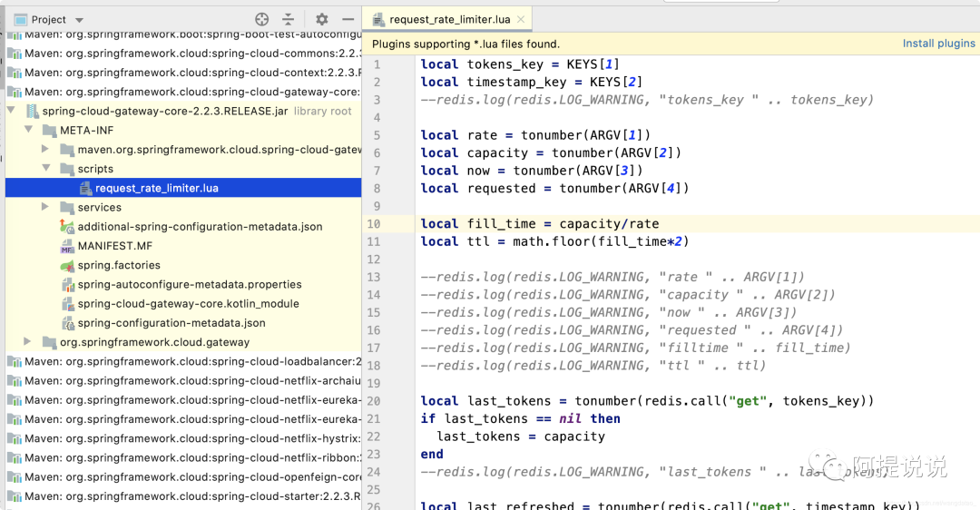Viewport: 980px width, 510px height.
Task: Click the Install plugins link
Action: 938,44
